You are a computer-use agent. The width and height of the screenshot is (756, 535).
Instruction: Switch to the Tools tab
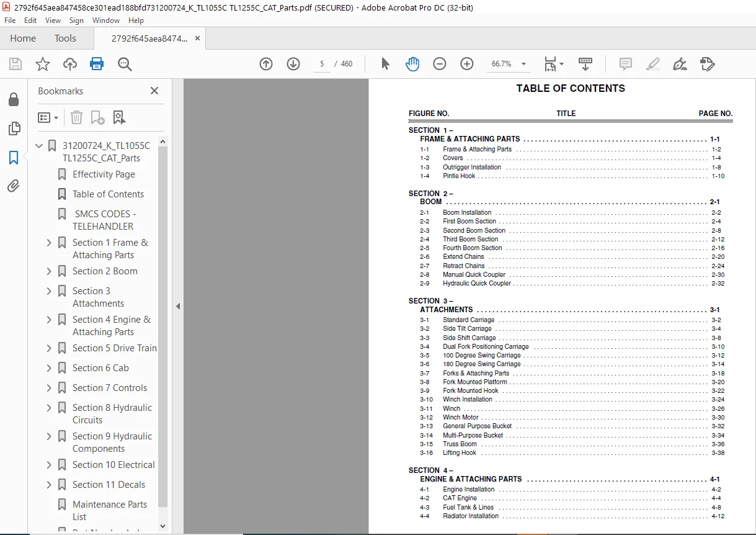tap(65, 38)
